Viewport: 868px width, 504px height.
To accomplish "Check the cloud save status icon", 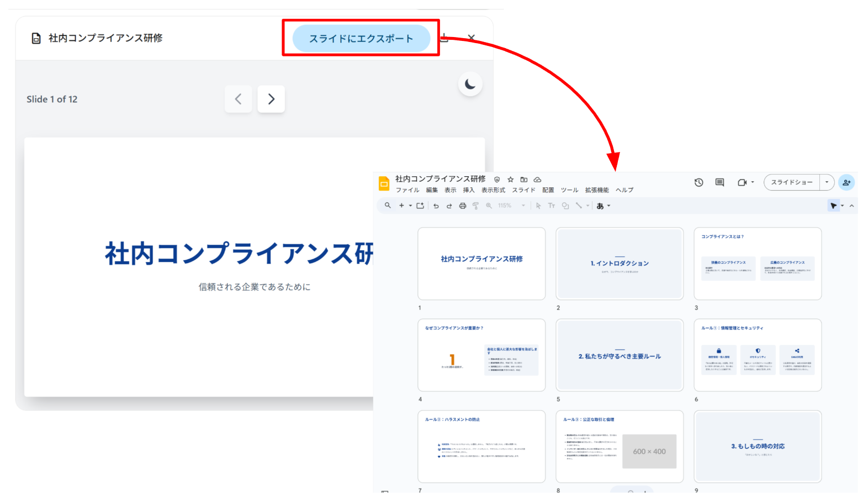I will (x=537, y=180).
